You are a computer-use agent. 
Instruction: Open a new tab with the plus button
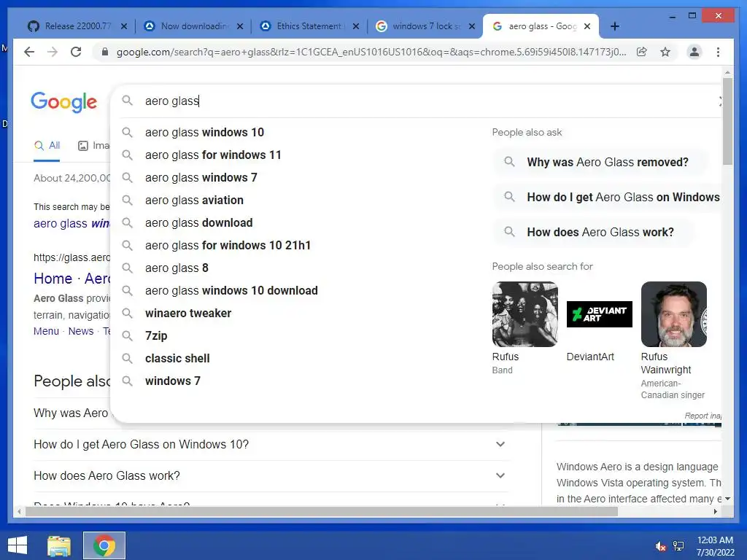(x=614, y=26)
